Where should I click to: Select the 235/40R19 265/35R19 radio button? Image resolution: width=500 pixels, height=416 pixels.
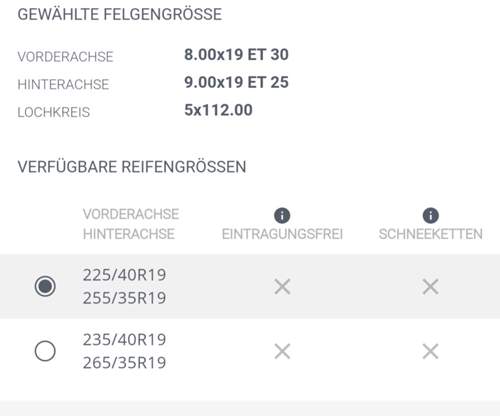click(45, 351)
